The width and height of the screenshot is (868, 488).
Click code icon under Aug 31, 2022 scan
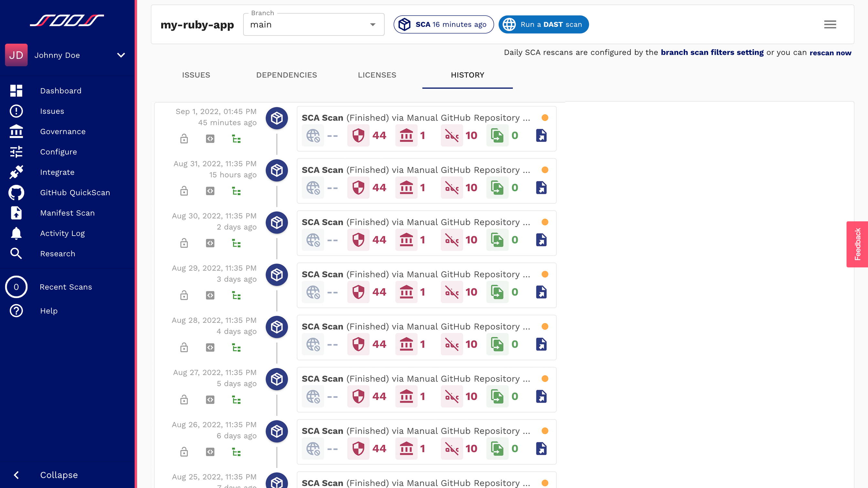pyautogui.click(x=210, y=191)
